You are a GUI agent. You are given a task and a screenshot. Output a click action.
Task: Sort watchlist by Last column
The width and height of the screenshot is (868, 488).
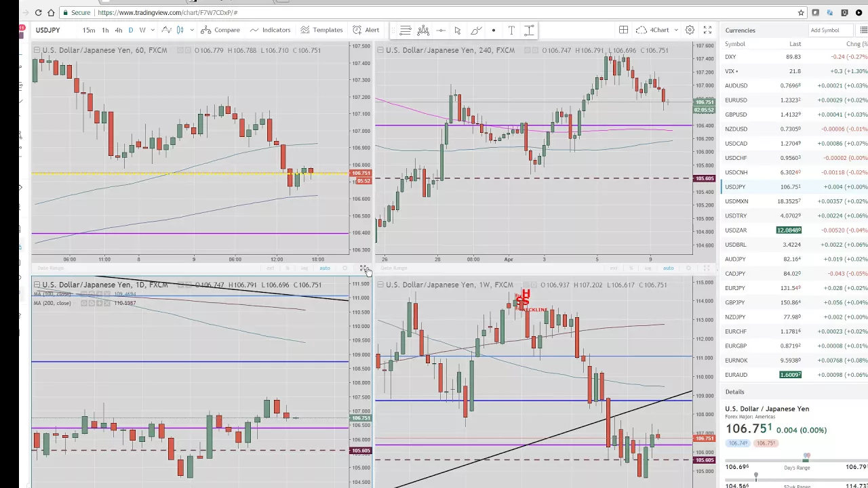tap(795, 44)
